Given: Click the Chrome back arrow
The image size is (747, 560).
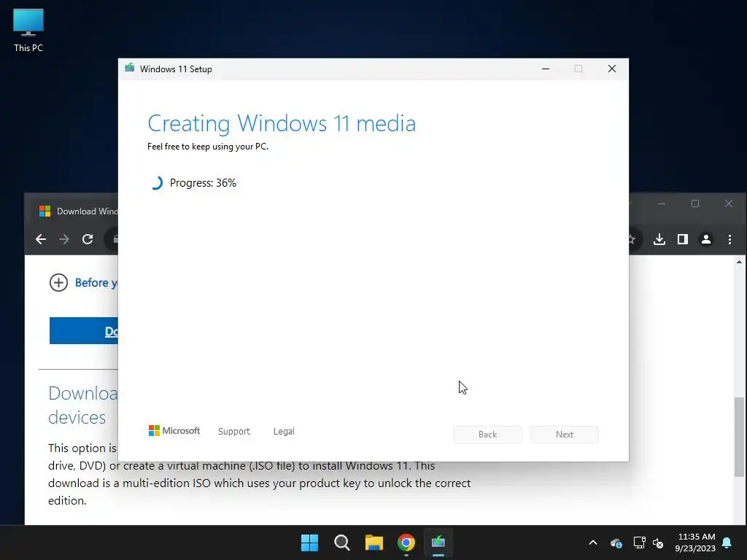Looking at the screenshot, I should tap(41, 239).
